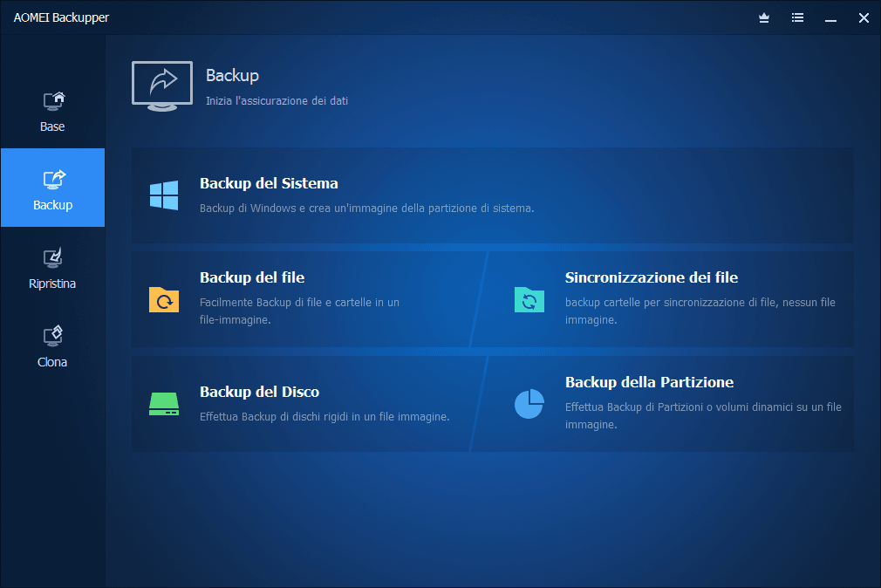Viewport: 881px width, 588px height.
Task: Click the Backup arrow icon in sidebar
Action: (x=54, y=180)
